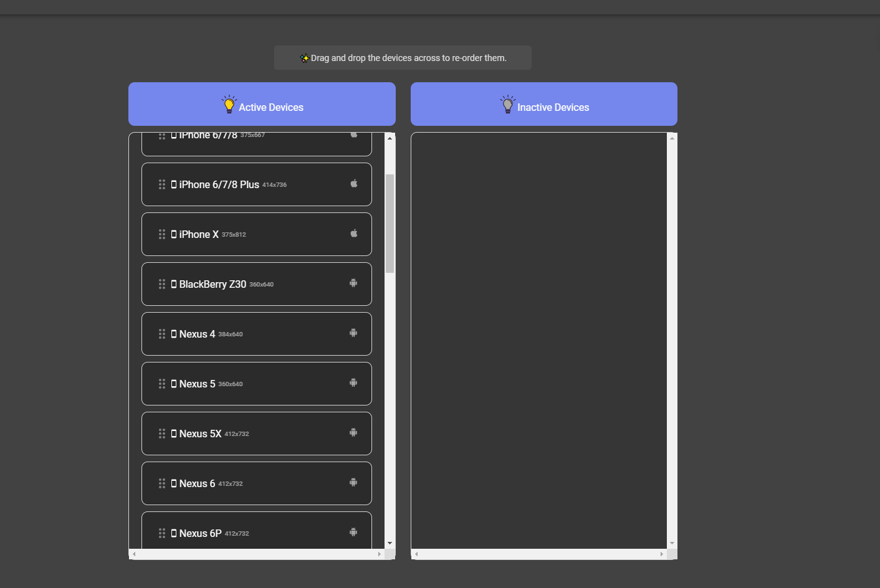This screenshot has height=588, width=880.
Task: Click phone icon beside Nexus 4 name
Action: click(x=174, y=334)
